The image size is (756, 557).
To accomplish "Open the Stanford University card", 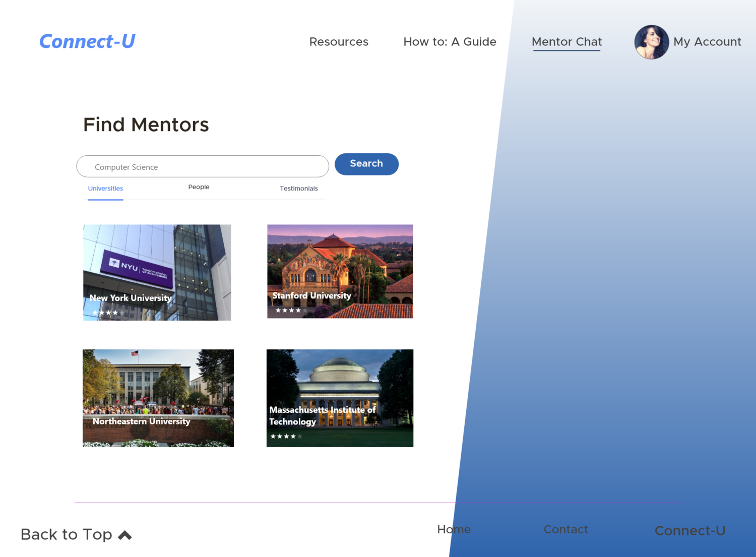I will (x=340, y=271).
